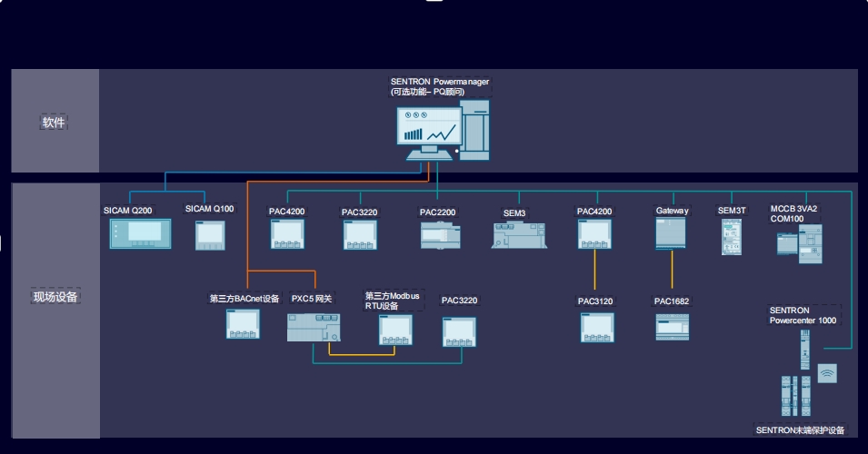Click the third-party BACnet device icon

(243, 323)
